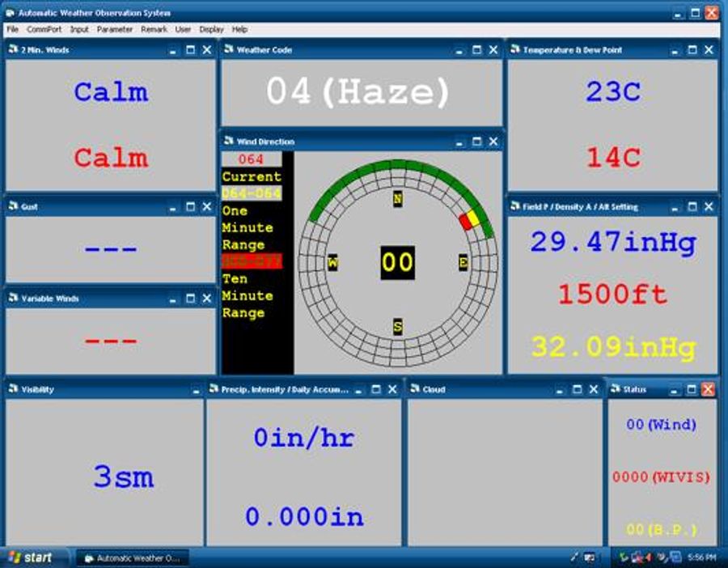This screenshot has height=568, width=728.
Task: Click the yellow 064-064 one minute range
Action: tap(252, 193)
